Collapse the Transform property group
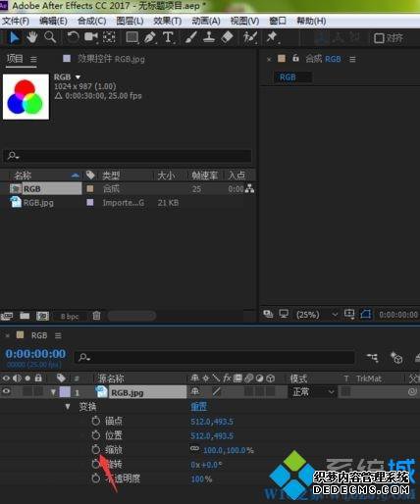The width and height of the screenshot is (420, 504). pyautogui.click(x=68, y=407)
